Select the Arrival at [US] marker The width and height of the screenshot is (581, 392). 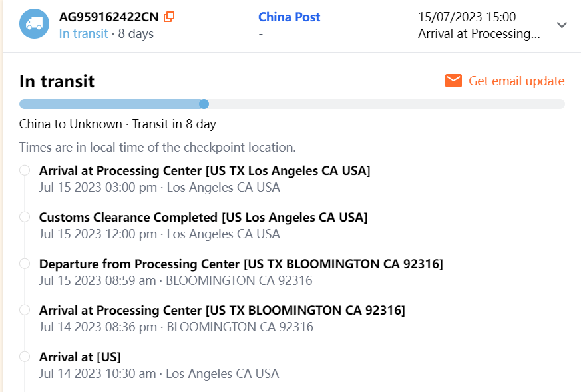click(x=25, y=357)
